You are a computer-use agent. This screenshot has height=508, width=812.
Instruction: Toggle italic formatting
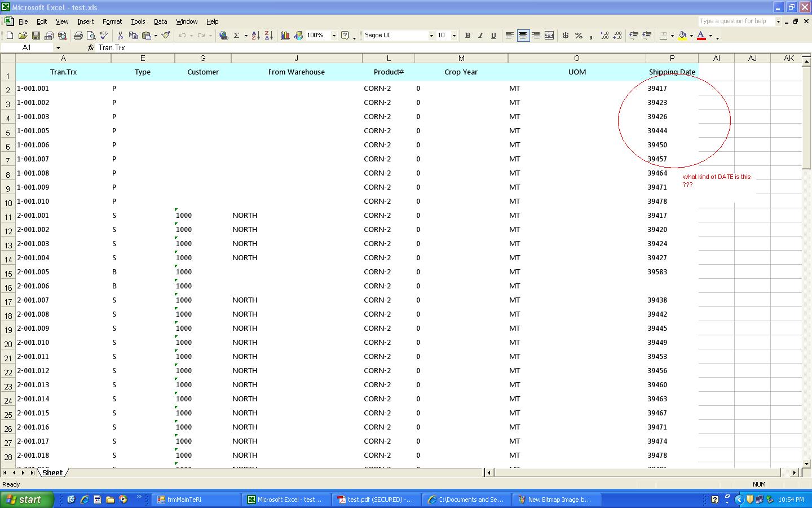[480, 36]
